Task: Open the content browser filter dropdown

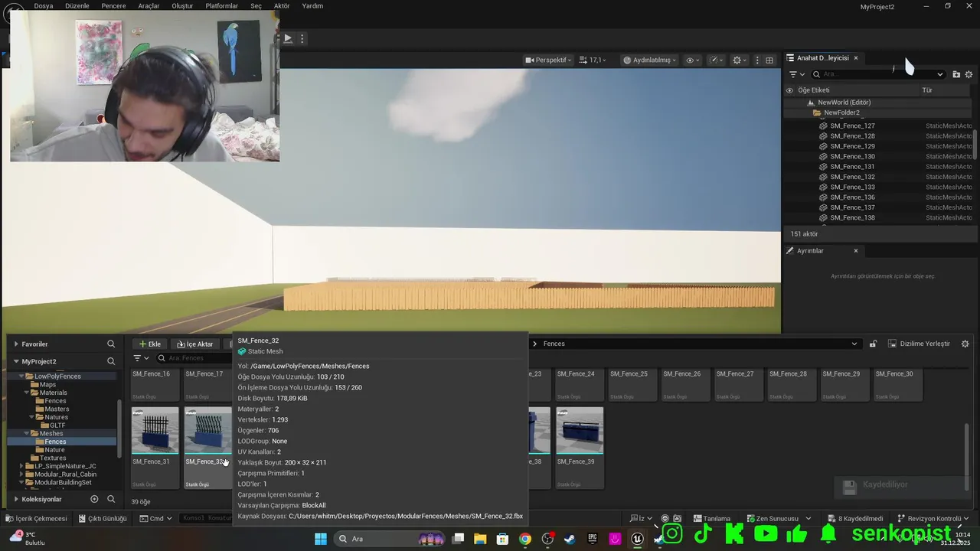Action: pyautogui.click(x=142, y=358)
